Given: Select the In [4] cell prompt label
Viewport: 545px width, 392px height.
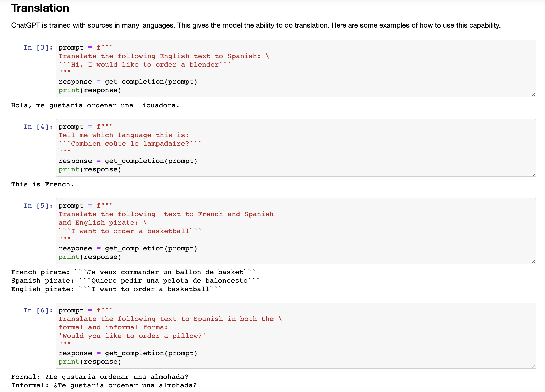Looking at the screenshot, I should tap(38, 127).
